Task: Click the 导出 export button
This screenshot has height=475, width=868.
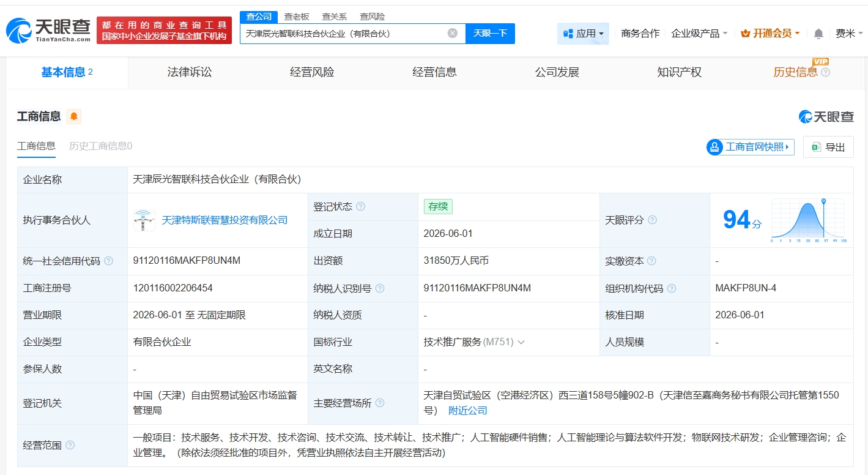Action: tap(828, 147)
